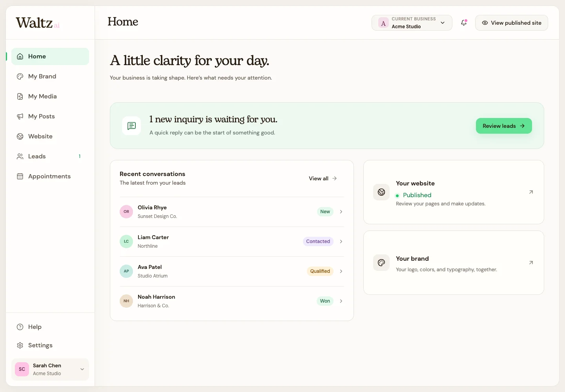This screenshot has height=392, width=565.
Task: Click the LC avatar for Liam Carter
Action: 126,241
